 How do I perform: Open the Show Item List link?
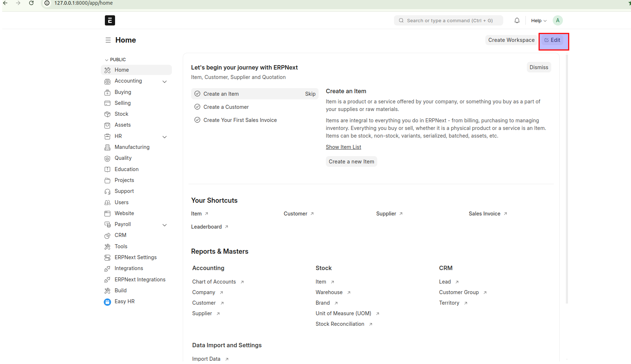[343, 147]
